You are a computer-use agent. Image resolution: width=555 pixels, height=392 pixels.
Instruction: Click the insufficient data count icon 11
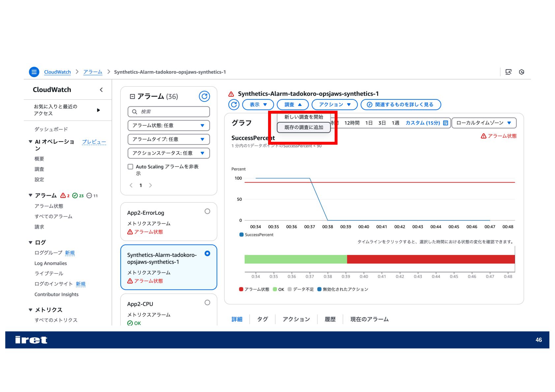point(89,196)
